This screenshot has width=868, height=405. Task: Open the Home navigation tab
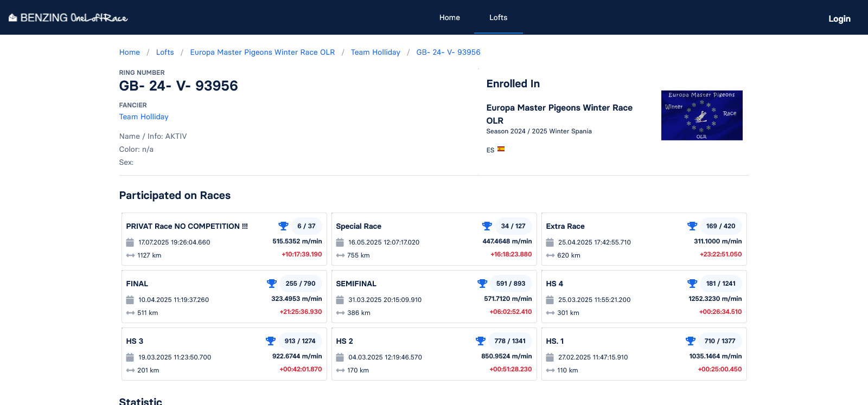[449, 17]
